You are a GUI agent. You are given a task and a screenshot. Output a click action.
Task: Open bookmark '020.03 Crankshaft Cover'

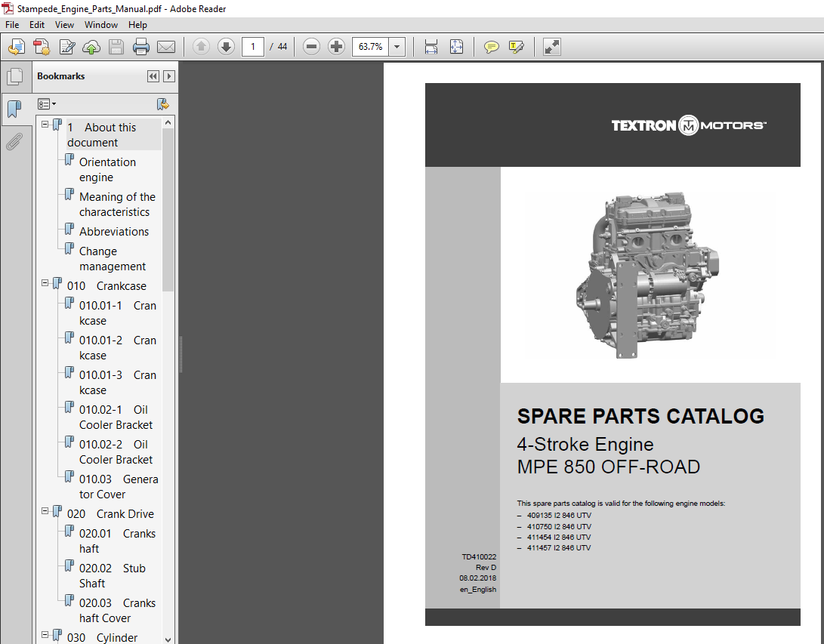tap(117, 610)
